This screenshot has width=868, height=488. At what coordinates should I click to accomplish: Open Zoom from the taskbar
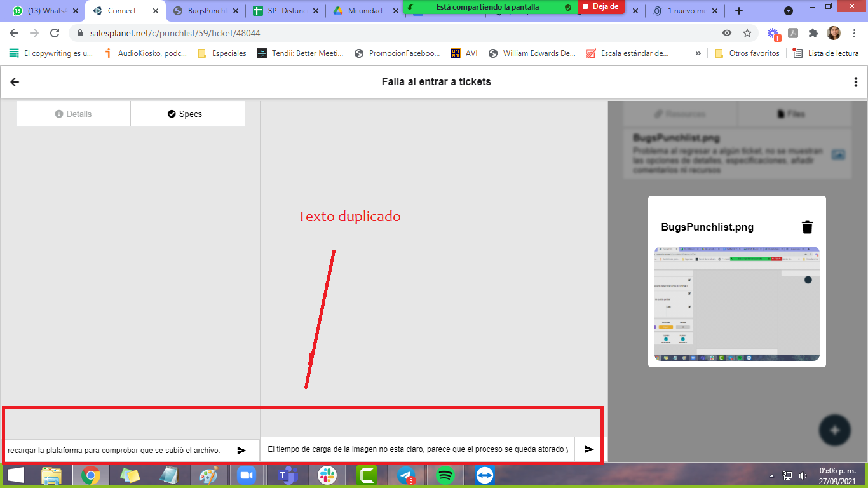[x=245, y=475]
